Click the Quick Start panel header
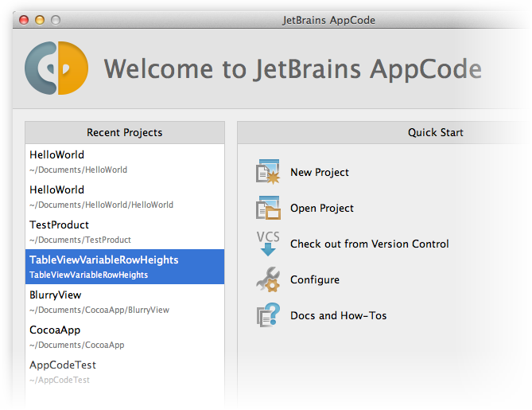 (x=435, y=132)
